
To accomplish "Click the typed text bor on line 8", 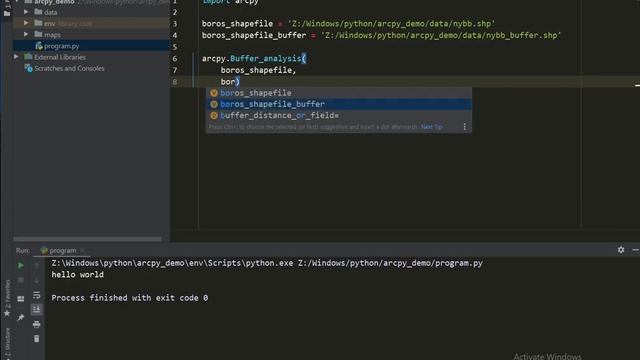I will 228,82.
